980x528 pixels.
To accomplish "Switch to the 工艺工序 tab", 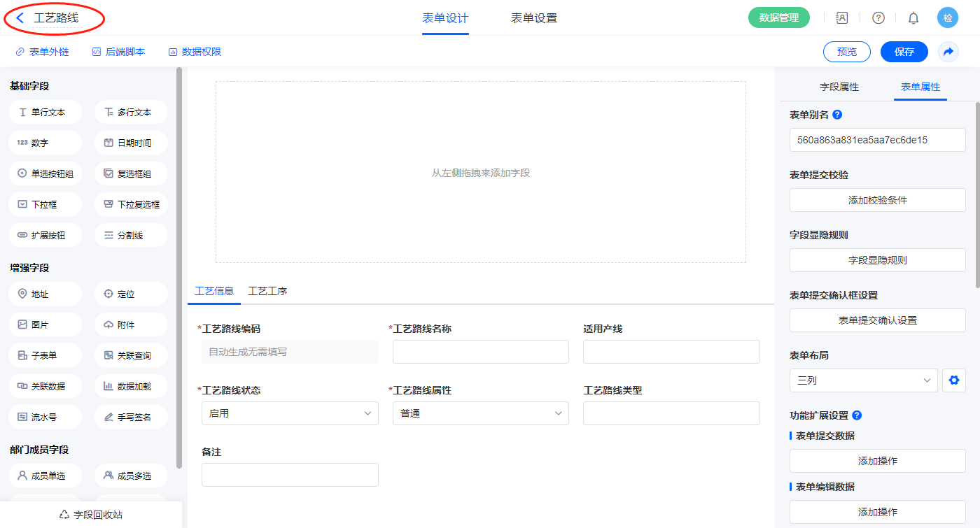I will 267,291.
